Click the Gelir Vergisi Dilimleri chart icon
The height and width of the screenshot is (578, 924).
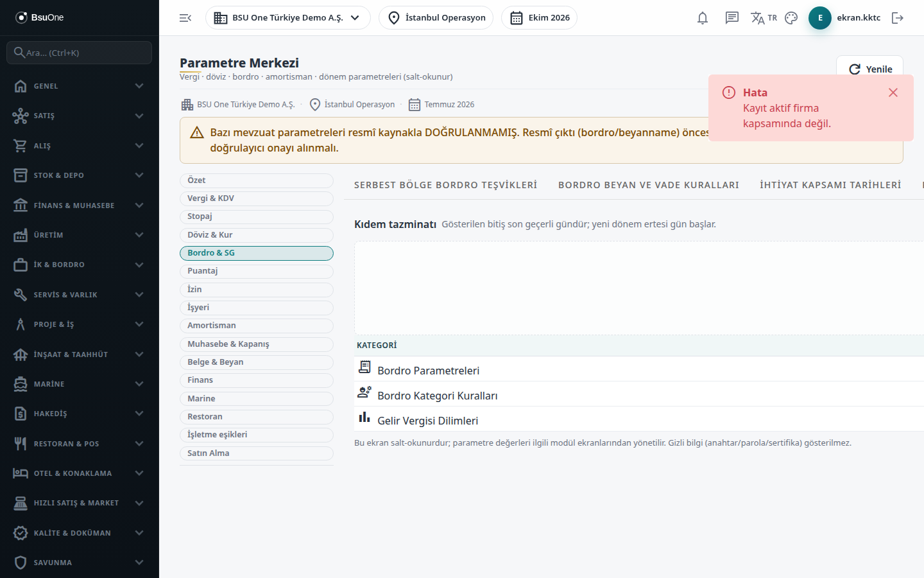click(364, 417)
